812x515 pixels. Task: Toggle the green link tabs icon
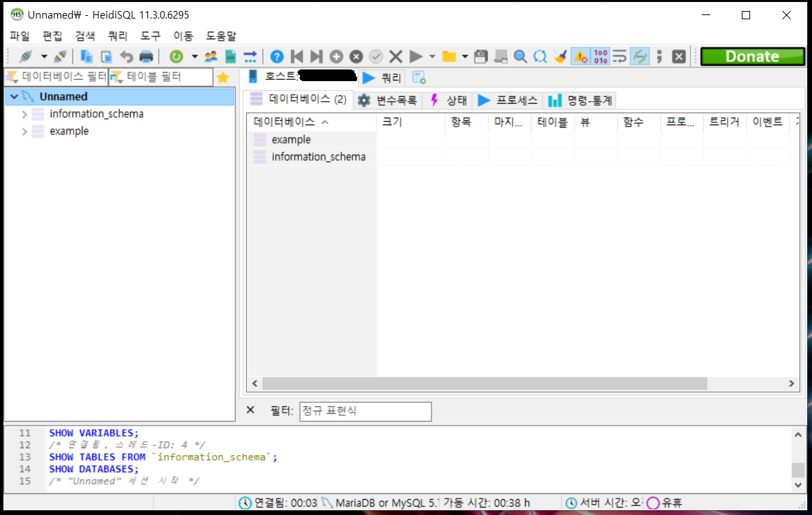(x=640, y=56)
